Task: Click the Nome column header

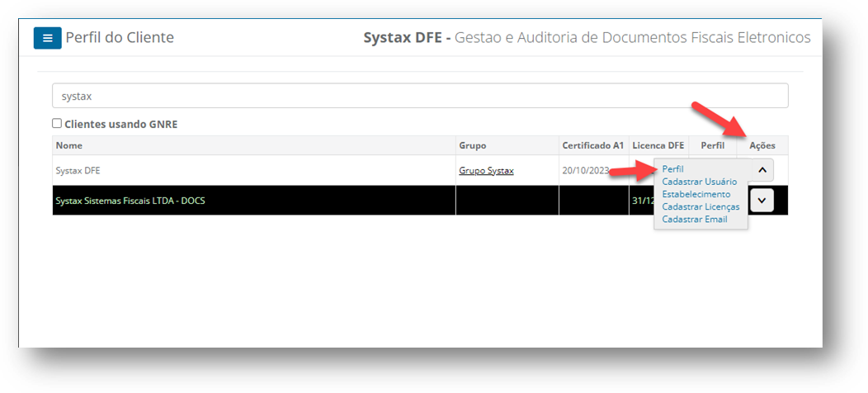Action: coord(254,145)
